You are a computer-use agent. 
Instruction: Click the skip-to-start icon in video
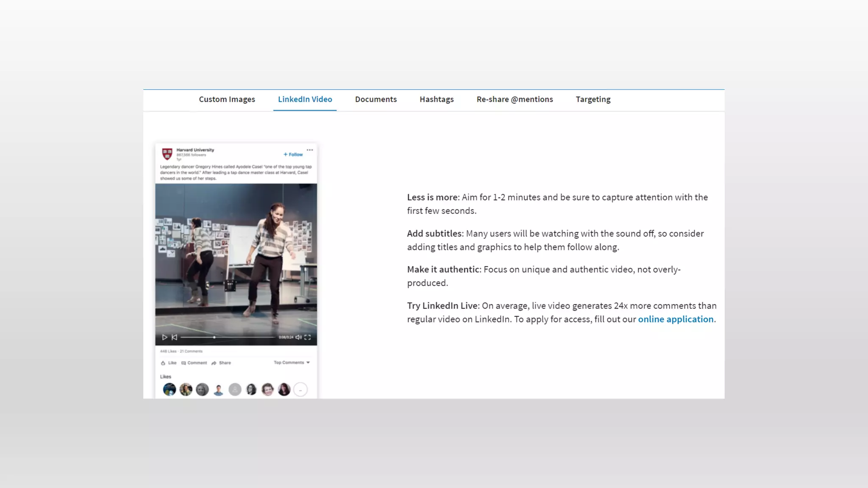point(174,337)
